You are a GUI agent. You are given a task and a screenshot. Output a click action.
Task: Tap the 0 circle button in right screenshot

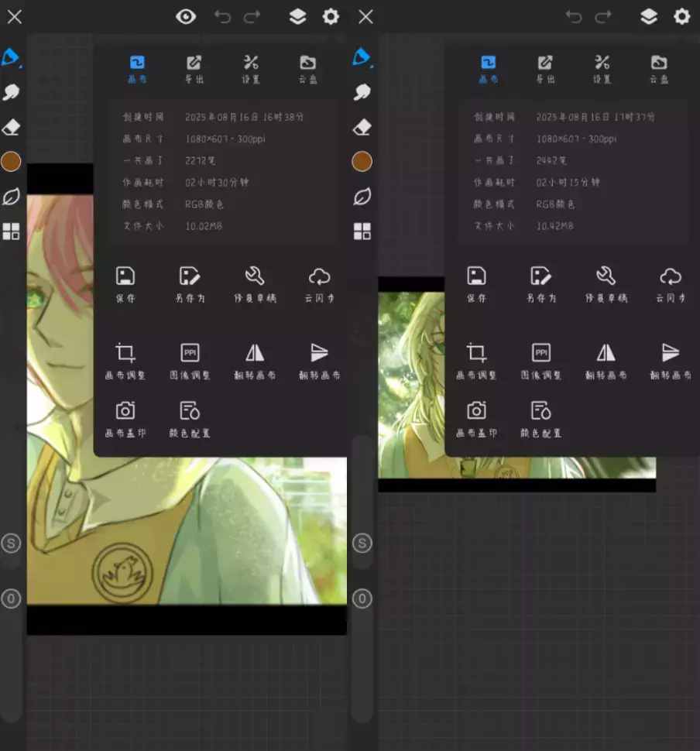coord(362,598)
